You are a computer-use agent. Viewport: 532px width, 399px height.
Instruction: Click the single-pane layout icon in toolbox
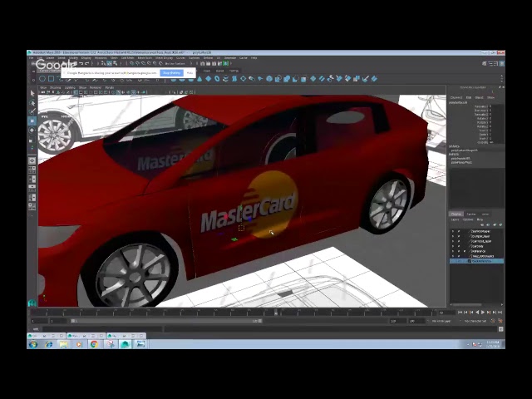point(32,160)
